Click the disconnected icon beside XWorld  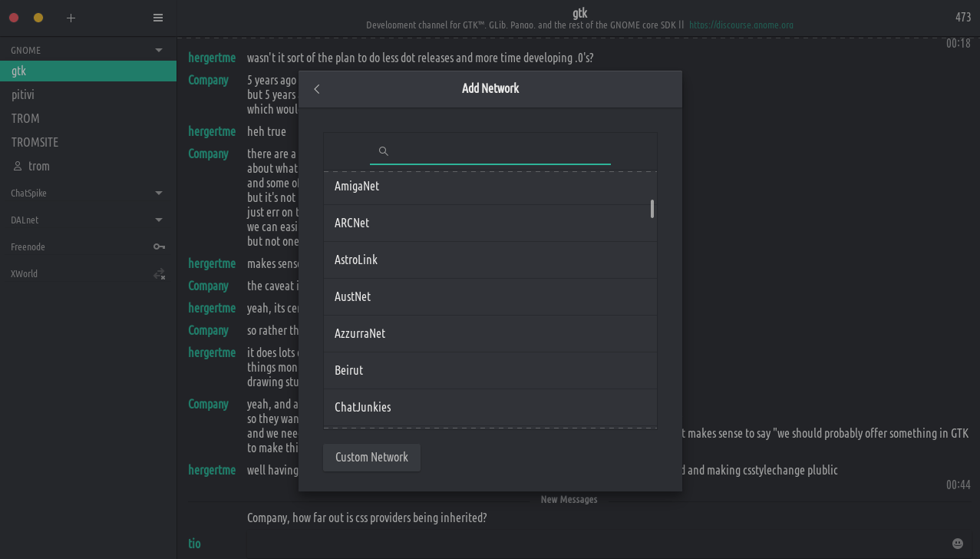pos(159,274)
